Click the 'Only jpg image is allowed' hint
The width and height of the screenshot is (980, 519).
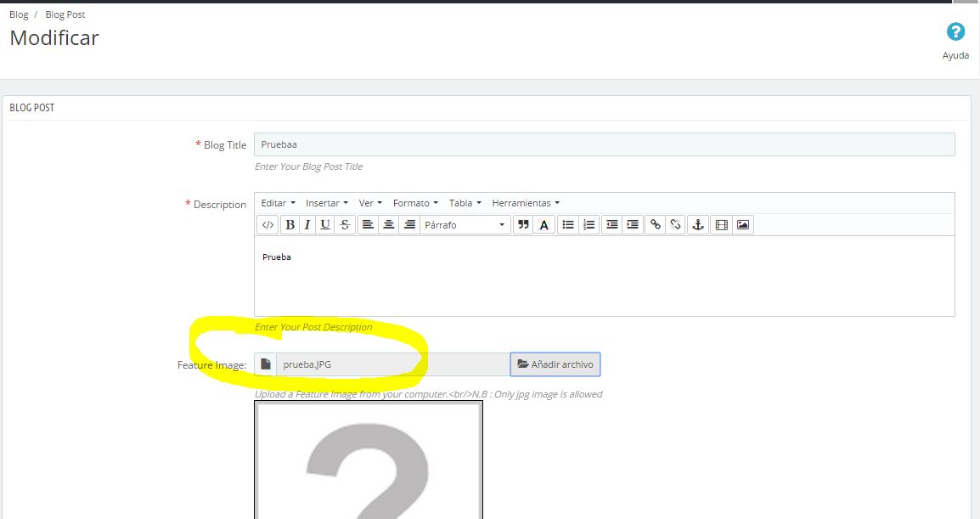pyautogui.click(x=548, y=394)
